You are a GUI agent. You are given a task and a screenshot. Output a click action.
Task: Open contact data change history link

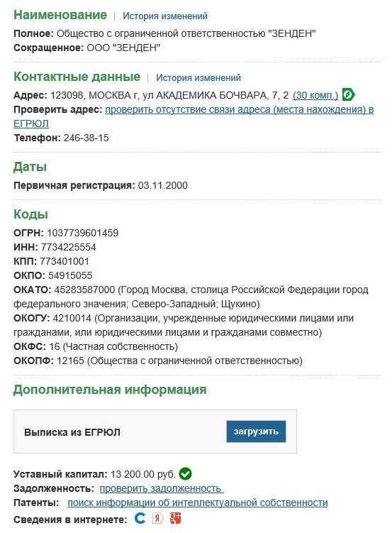click(x=198, y=77)
